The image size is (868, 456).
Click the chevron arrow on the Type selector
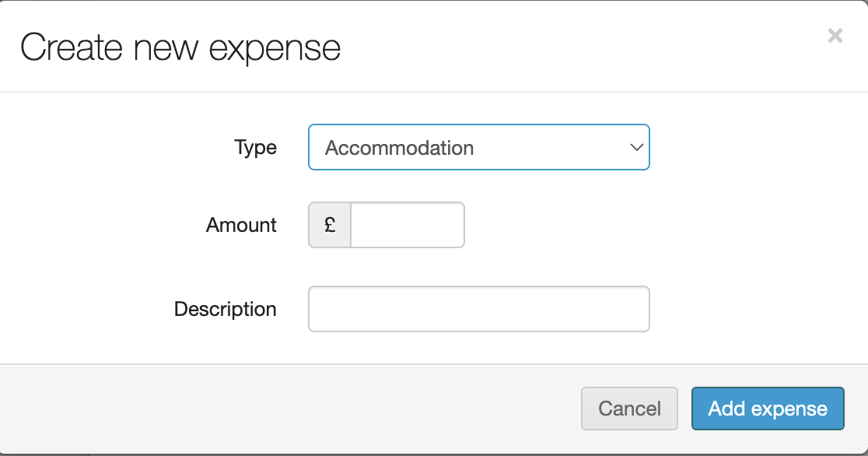click(636, 148)
